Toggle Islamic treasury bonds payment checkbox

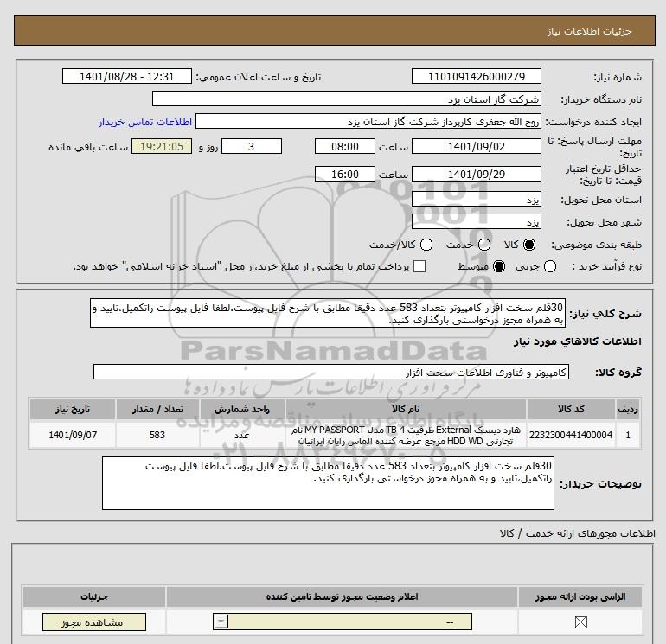coord(419,266)
